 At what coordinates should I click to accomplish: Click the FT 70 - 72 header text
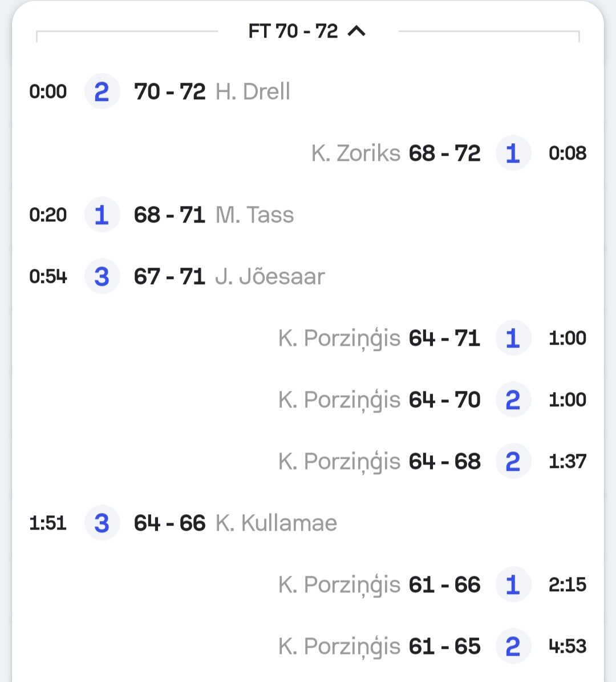[293, 31]
